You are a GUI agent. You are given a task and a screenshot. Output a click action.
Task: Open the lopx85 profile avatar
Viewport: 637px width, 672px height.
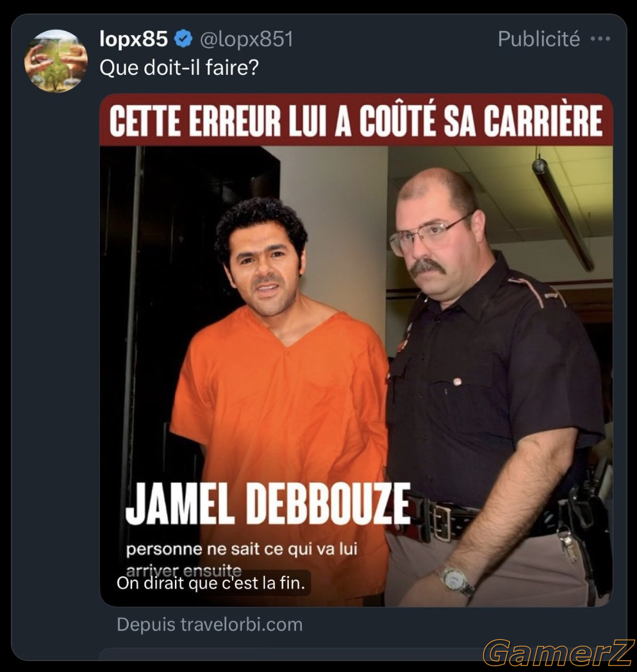pyautogui.click(x=56, y=61)
